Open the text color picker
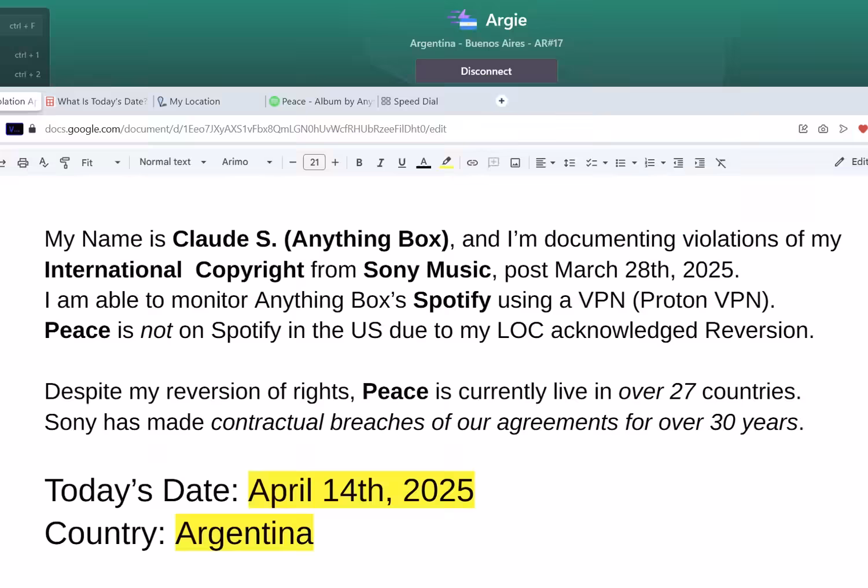The height and width of the screenshot is (588, 868). pos(424,163)
